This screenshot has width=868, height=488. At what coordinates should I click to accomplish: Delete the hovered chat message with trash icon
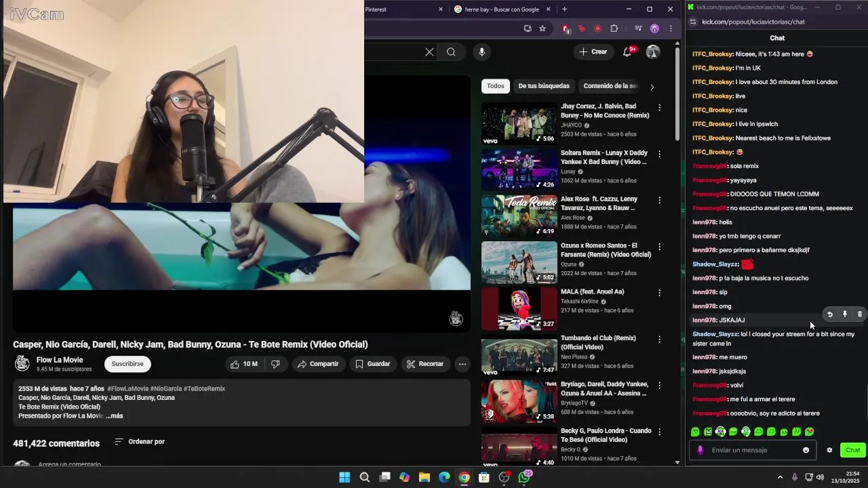[x=860, y=314]
